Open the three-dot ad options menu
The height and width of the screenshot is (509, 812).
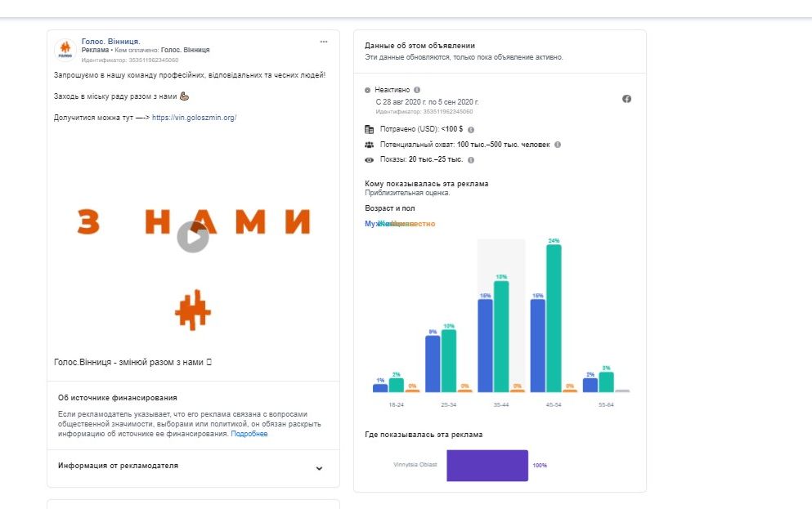click(324, 42)
